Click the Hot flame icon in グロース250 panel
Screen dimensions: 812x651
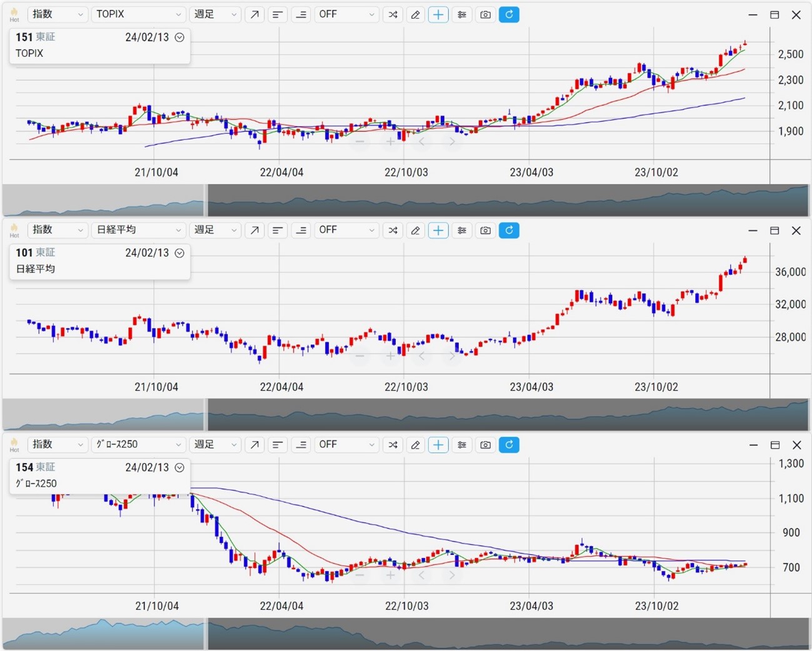click(x=14, y=444)
